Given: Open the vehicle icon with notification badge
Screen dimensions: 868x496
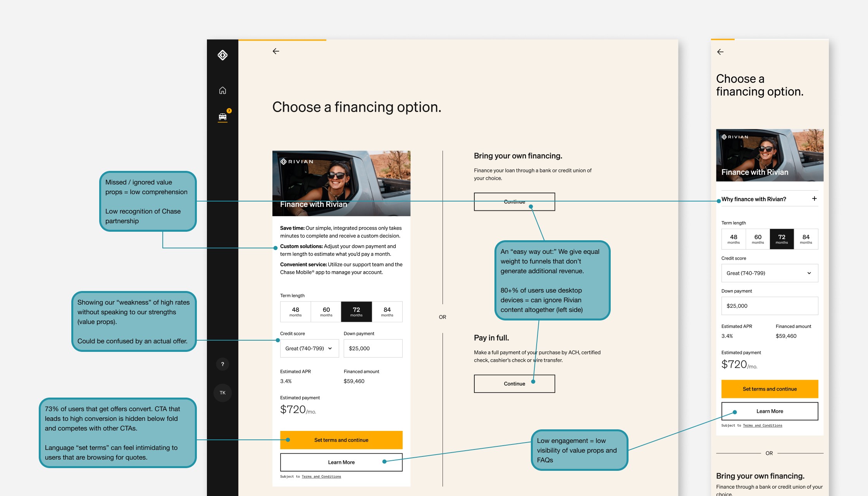Looking at the screenshot, I should tap(222, 117).
